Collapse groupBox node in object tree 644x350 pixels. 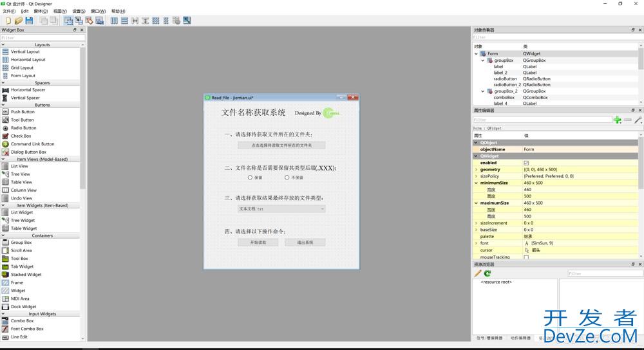click(x=483, y=60)
